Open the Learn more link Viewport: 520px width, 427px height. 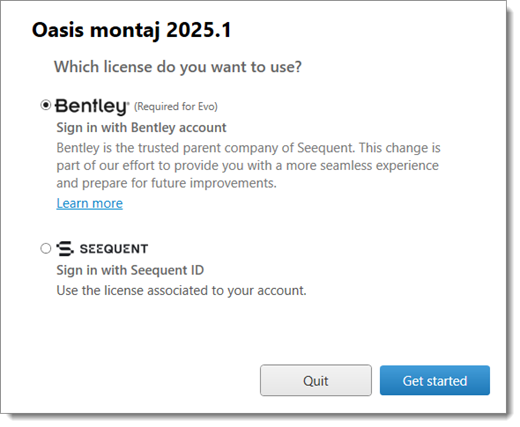click(x=90, y=203)
